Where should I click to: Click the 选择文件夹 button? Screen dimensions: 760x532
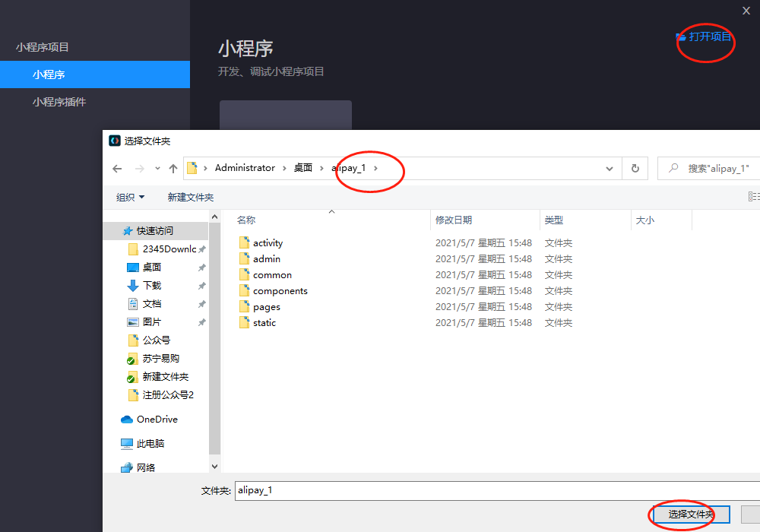click(x=690, y=515)
